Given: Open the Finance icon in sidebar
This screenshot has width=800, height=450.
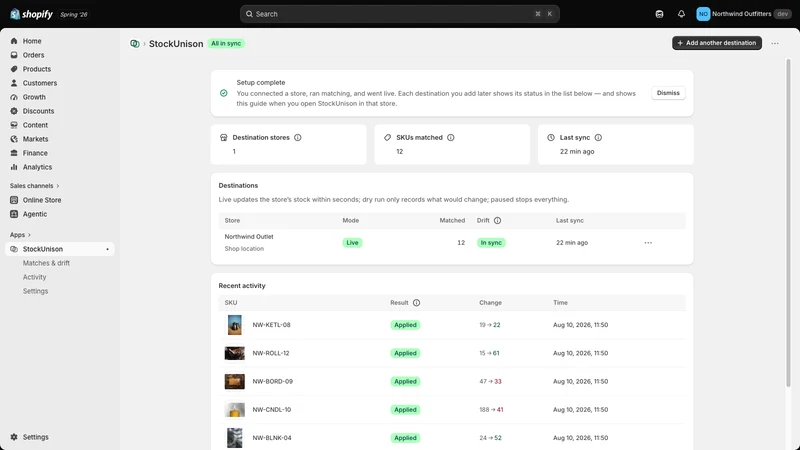Looking at the screenshot, I should 14,153.
